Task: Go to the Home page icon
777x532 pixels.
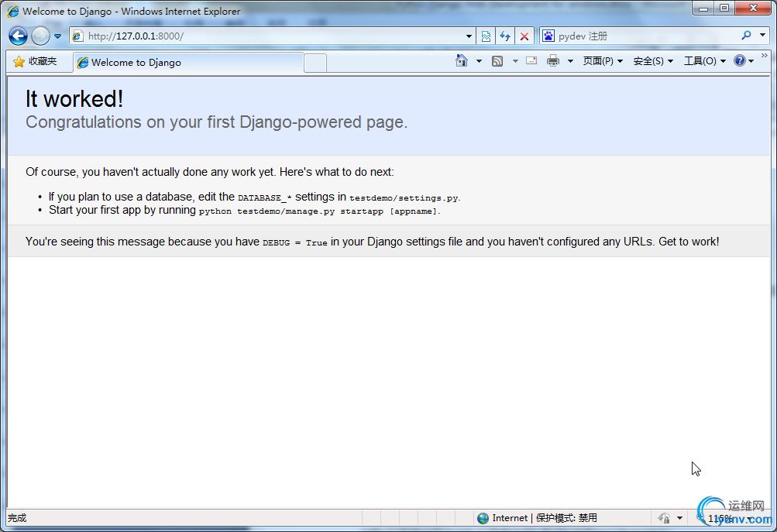Action: 462,60
